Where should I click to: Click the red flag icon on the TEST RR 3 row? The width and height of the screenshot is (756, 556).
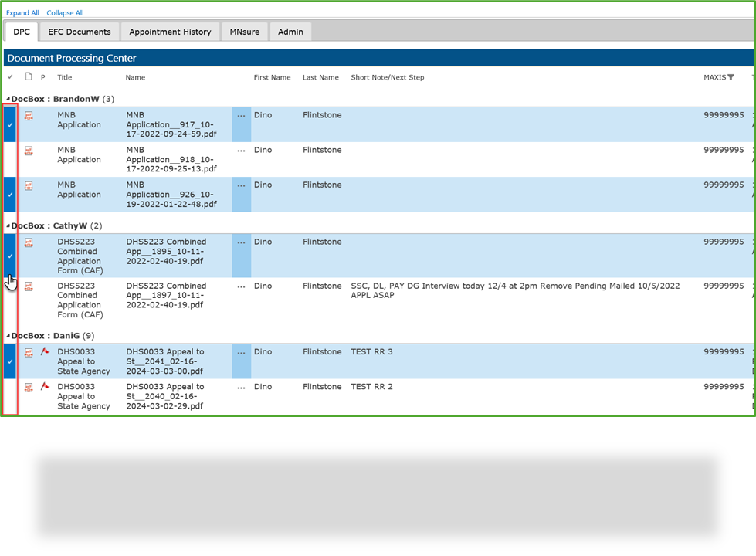click(45, 352)
